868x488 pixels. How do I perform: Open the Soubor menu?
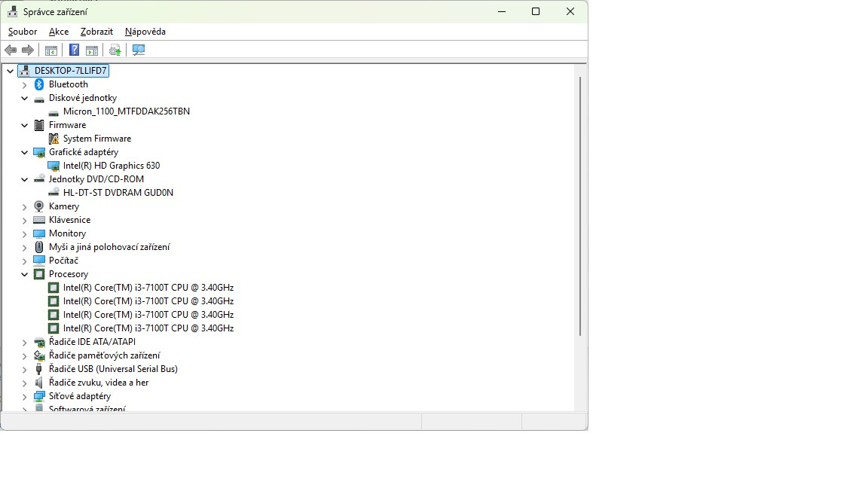[x=23, y=32]
